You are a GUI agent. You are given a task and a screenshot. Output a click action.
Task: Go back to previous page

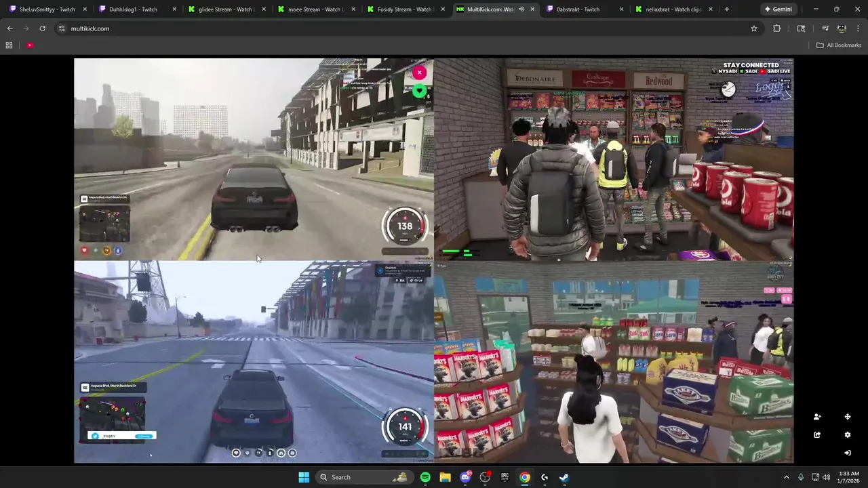coord(9,28)
